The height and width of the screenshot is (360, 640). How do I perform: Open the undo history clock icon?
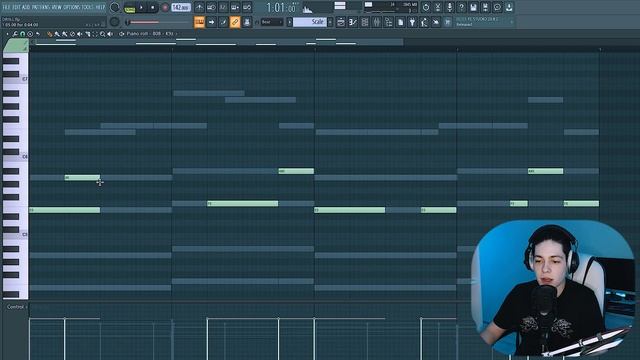pos(426,7)
